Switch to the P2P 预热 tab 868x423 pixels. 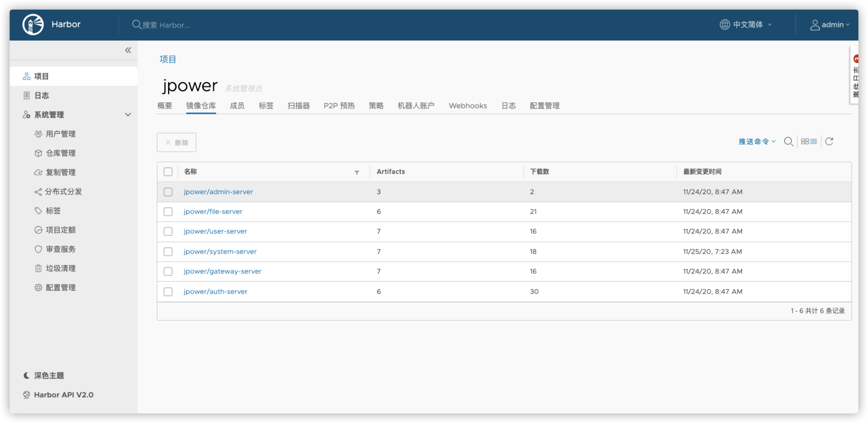339,106
